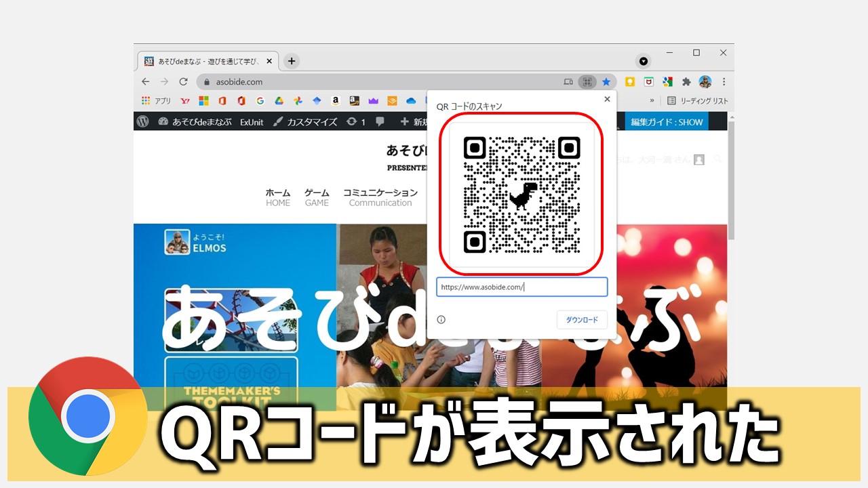The width and height of the screenshot is (868, 488).
Task: Open the McAfee extension icon
Action: (648, 81)
